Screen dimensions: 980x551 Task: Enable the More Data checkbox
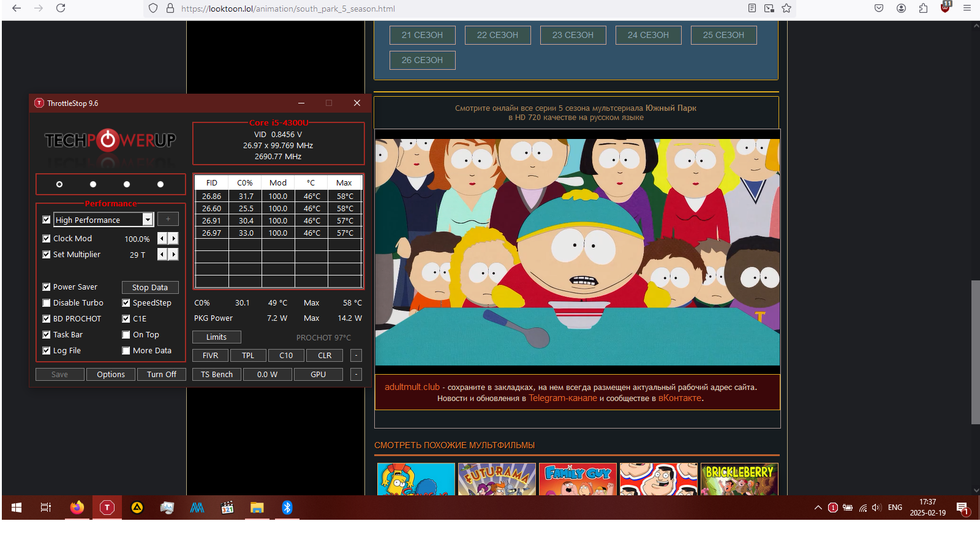pyautogui.click(x=126, y=351)
